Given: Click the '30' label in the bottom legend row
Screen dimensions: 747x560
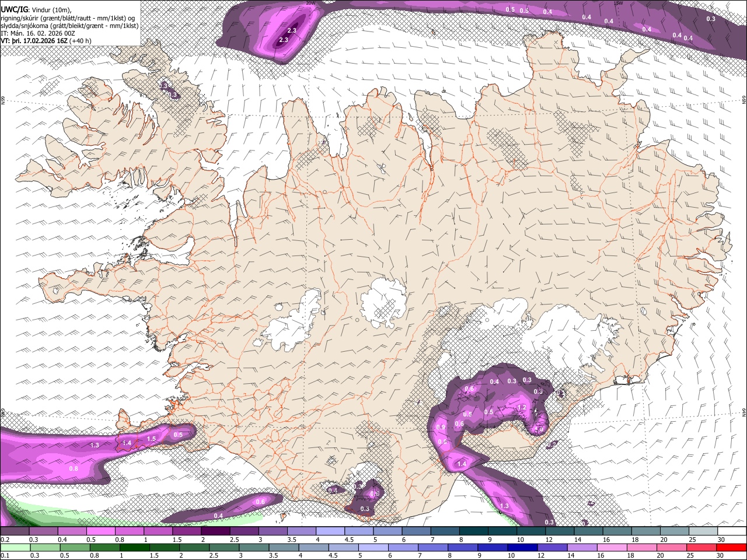Looking at the screenshot, I should pos(721,556).
